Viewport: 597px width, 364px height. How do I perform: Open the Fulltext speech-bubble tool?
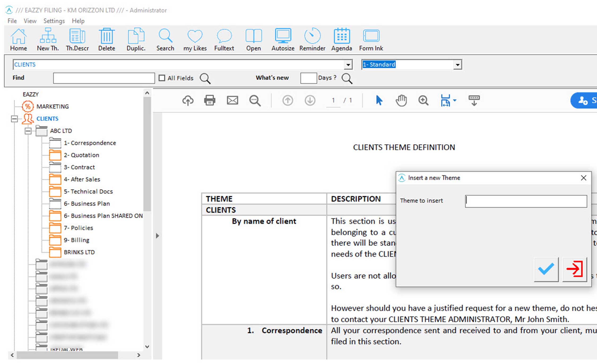pos(224,40)
